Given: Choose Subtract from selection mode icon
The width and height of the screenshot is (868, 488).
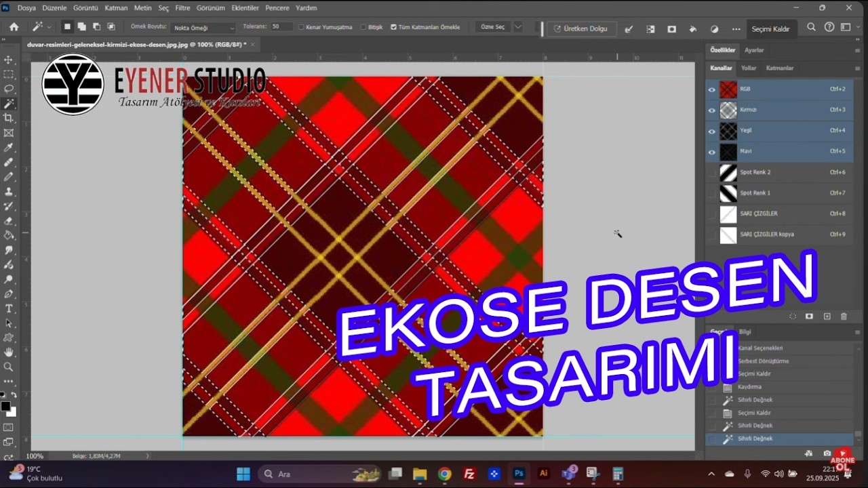Looking at the screenshot, I should pos(96,27).
